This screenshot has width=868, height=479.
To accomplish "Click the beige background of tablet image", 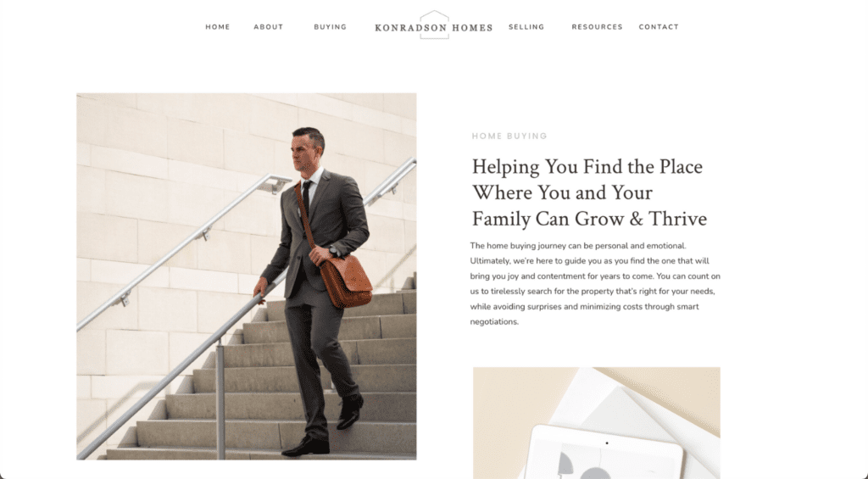I will coord(504,398).
